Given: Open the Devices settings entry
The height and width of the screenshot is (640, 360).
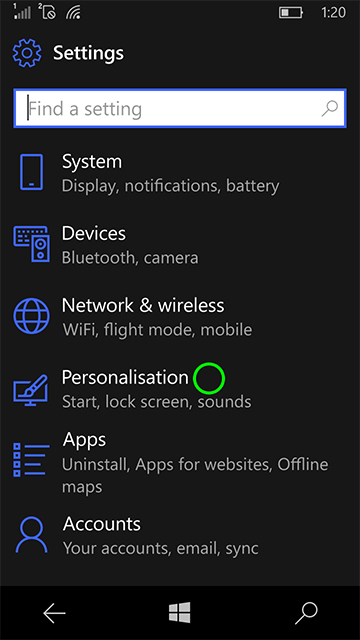Looking at the screenshot, I should (x=180, y=245).
